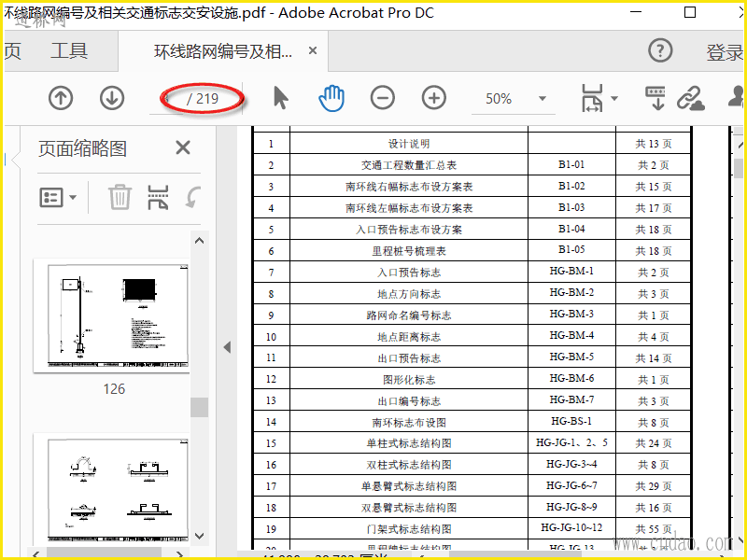The image size is (747, 560).
Task: Click 路网命名编号标志 row text
Action: [x=409, y=315]
